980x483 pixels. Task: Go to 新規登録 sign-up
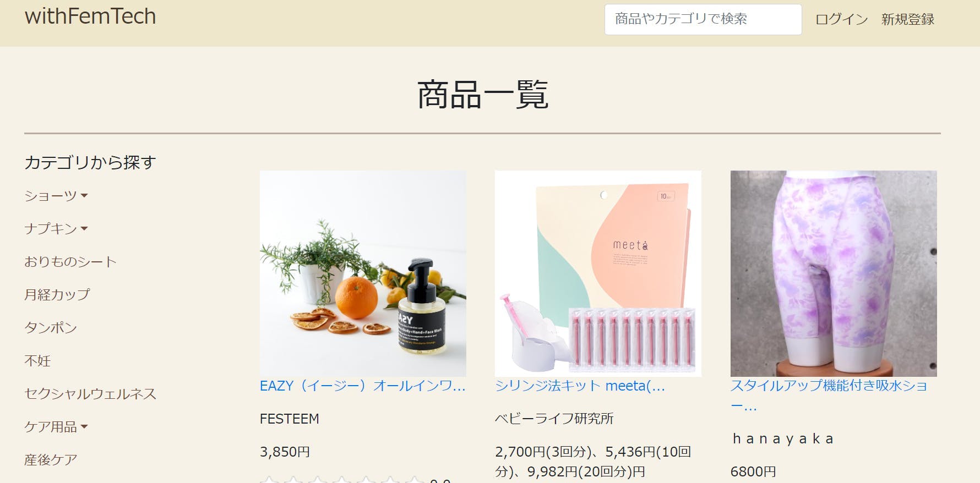(x=908, y=19)
